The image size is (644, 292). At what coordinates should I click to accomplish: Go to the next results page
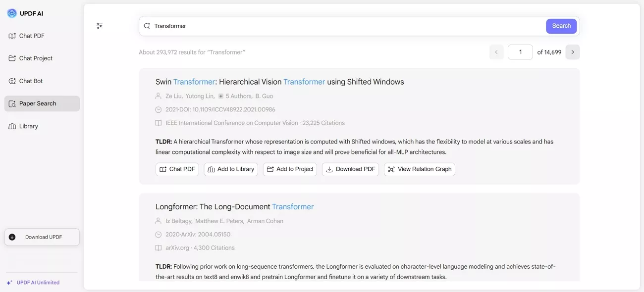[573, 51]
